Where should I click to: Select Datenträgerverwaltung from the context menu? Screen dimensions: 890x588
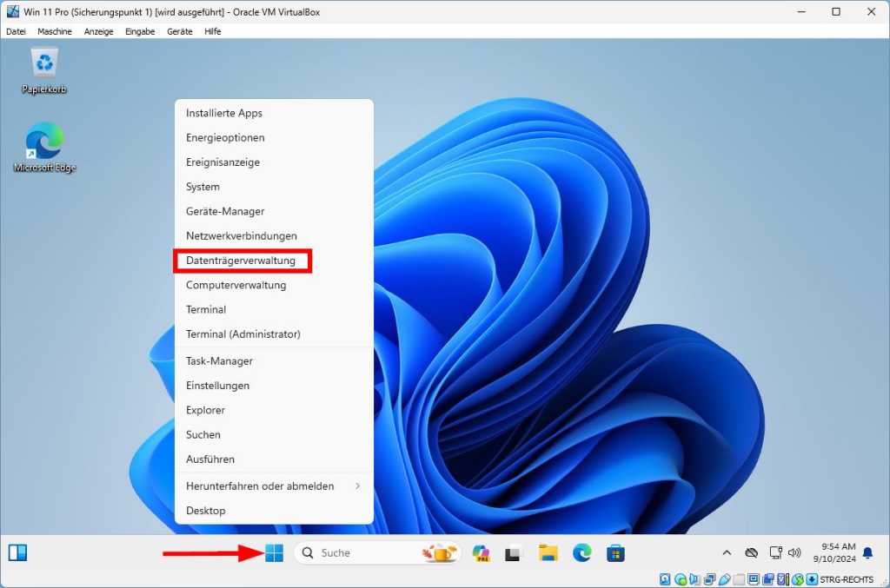pos(242,261)
